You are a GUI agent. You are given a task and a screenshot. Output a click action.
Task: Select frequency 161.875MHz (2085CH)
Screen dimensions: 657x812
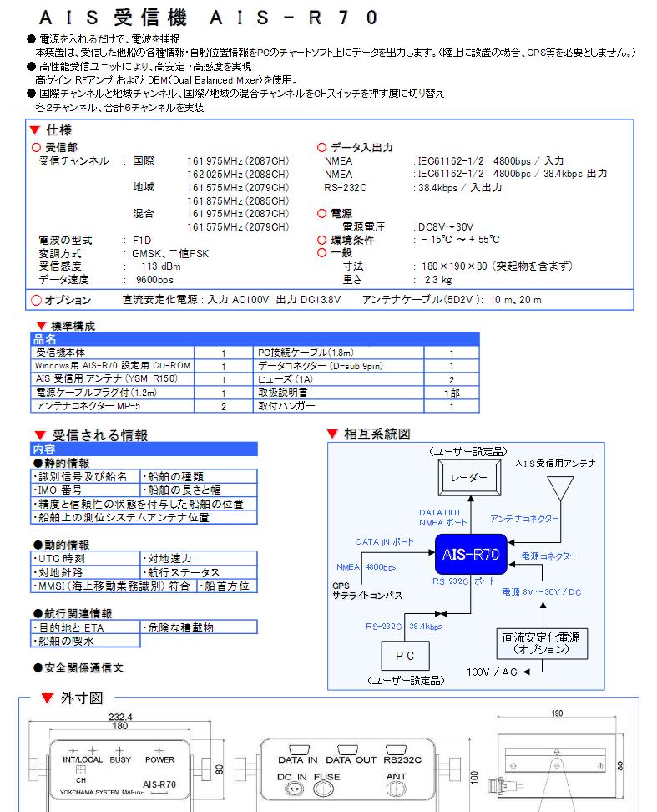tap(238, 201)
